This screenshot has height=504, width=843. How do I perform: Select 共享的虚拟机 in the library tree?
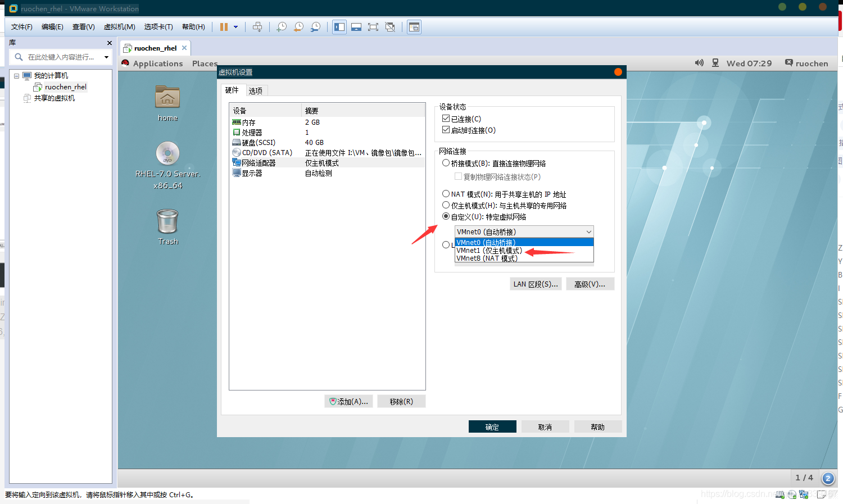click(x=54, y=98)
